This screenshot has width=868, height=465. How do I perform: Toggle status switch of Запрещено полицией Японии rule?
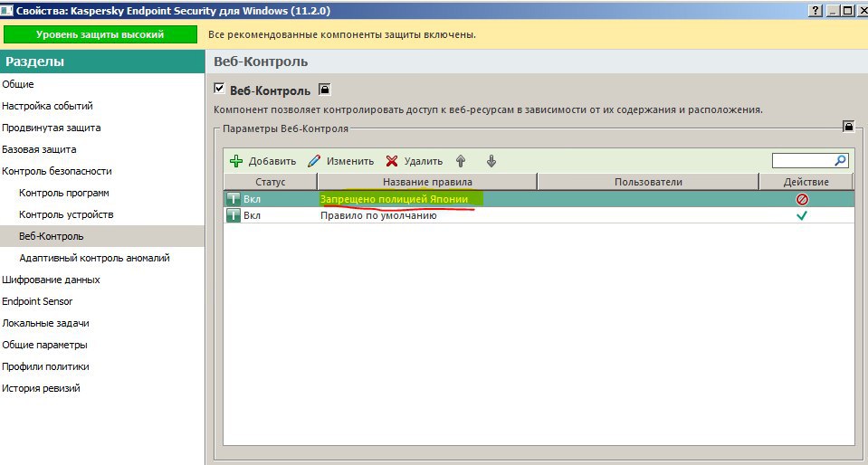[233, 199]
